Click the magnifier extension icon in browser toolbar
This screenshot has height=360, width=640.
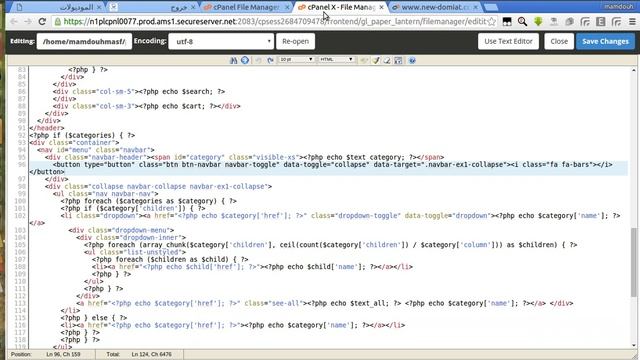coord(522,22)
